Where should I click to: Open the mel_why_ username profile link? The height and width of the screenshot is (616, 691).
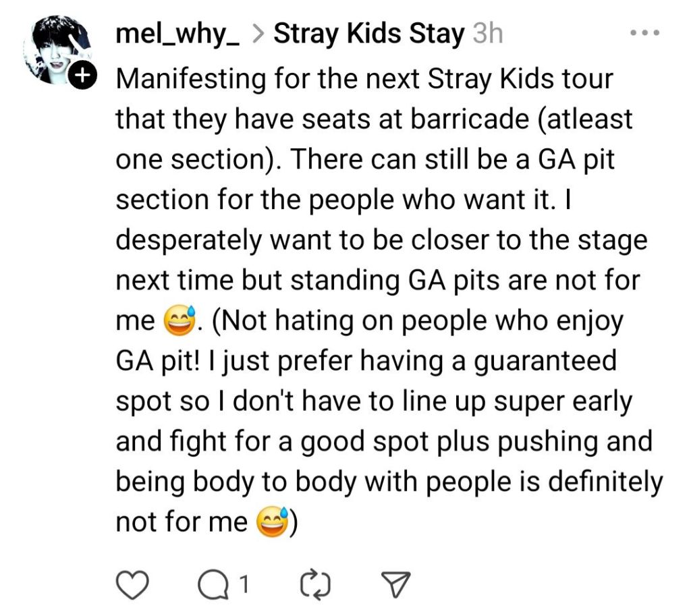pyautogui.click(x=178, y=33)
